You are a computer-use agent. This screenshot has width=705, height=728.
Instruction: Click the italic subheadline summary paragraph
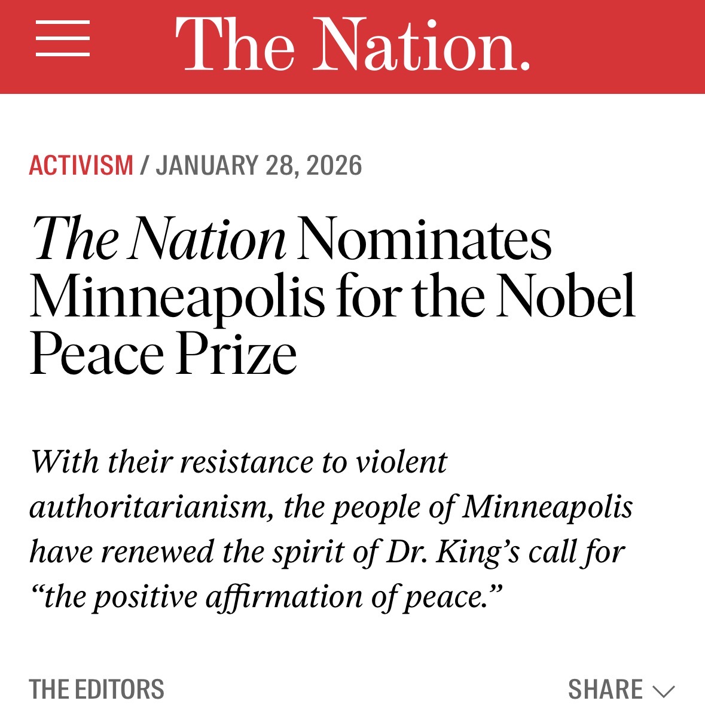[x=331, y=529]
